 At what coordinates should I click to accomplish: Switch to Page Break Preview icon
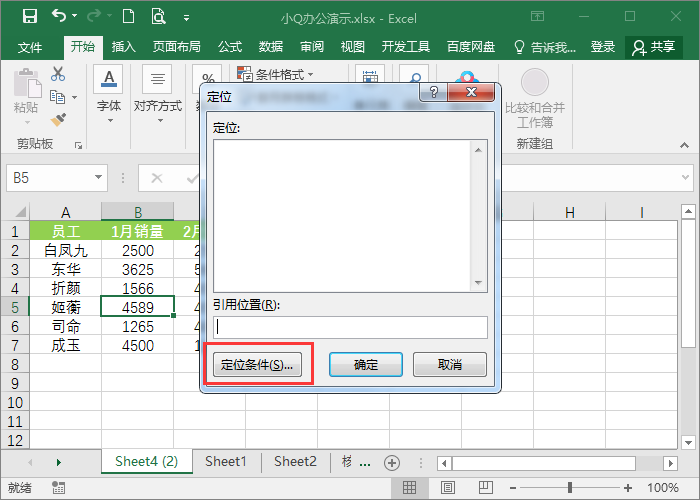coord(485,488)
